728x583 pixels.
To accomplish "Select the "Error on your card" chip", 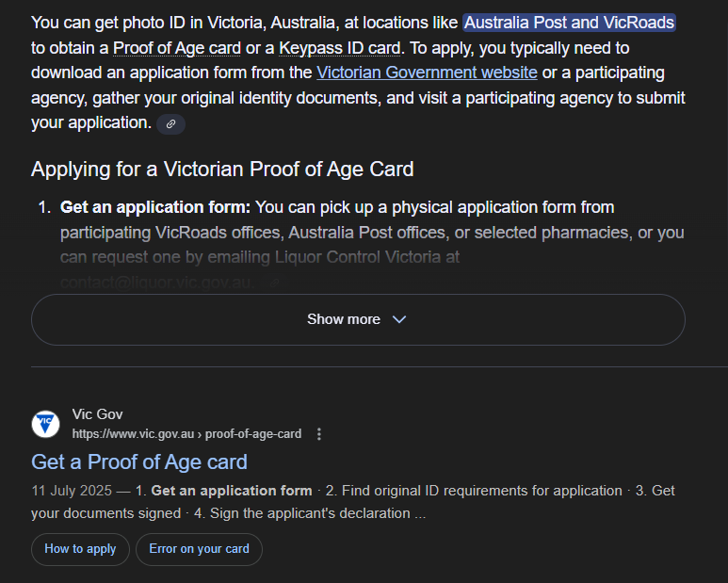I will coord(199,549).
